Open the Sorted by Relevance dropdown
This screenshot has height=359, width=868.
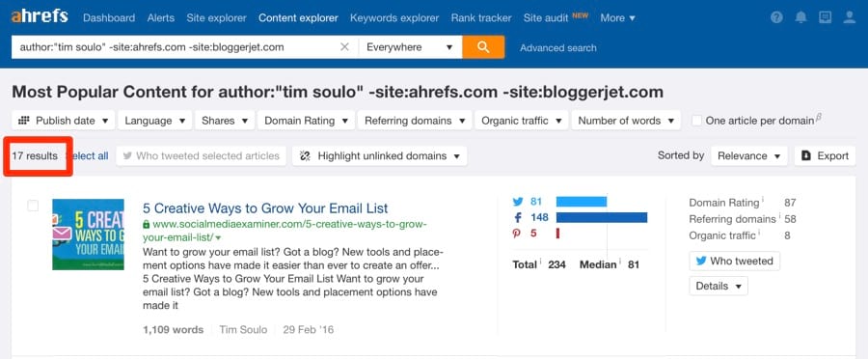pos(749,155)
